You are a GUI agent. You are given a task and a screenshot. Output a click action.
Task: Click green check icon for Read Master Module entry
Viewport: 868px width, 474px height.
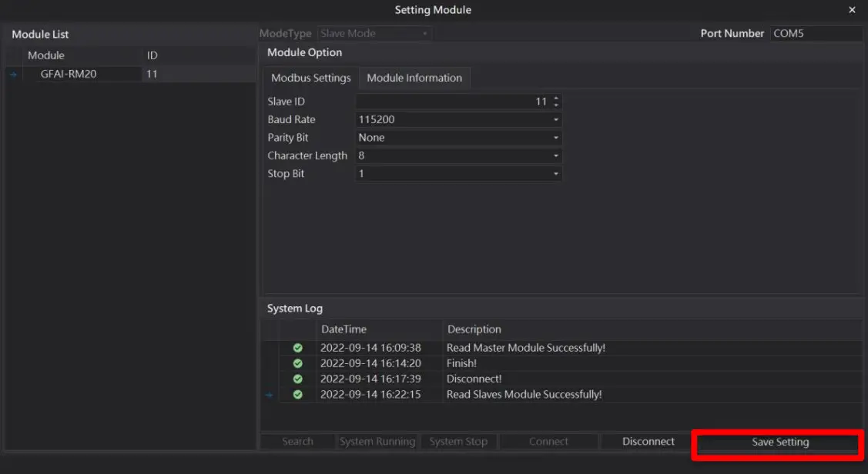(298, 348)
